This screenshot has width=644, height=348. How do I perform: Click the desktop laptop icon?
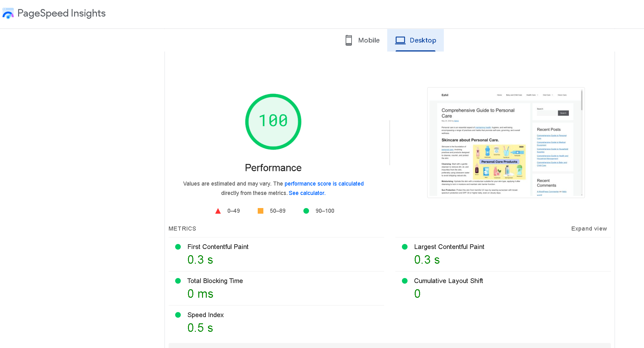[400, 40]
